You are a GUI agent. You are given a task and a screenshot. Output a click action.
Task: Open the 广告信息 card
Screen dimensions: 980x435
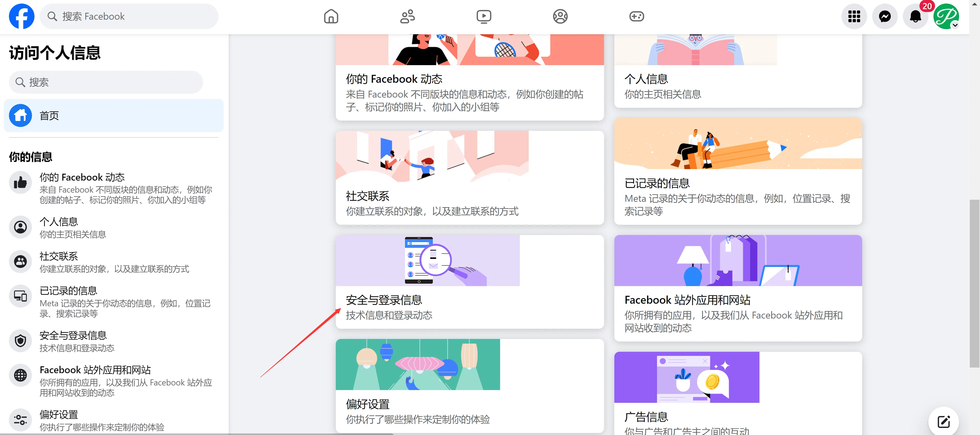coord(738,394)
